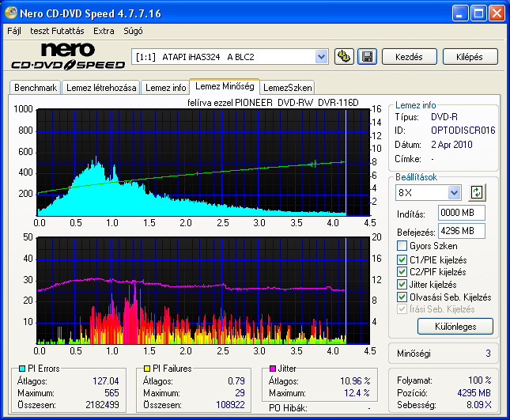Click PI Errors average 127.04
The height and width of the screenshot is (420, 510).
106,381
